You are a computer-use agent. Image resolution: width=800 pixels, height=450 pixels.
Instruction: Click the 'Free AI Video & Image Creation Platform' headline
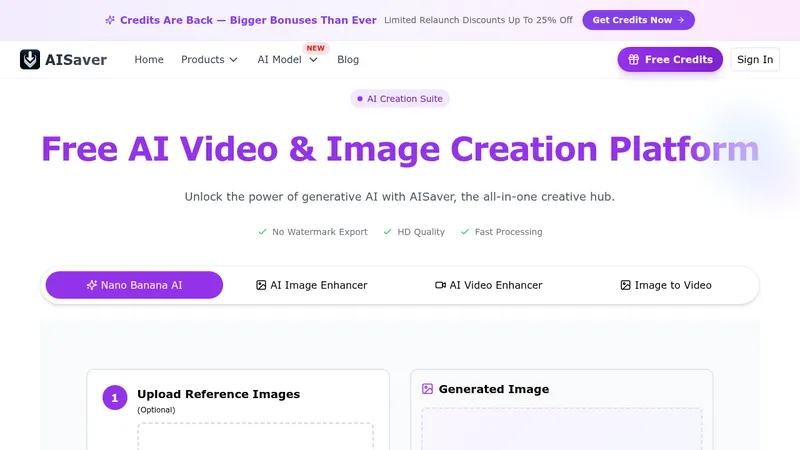point(400,149)
